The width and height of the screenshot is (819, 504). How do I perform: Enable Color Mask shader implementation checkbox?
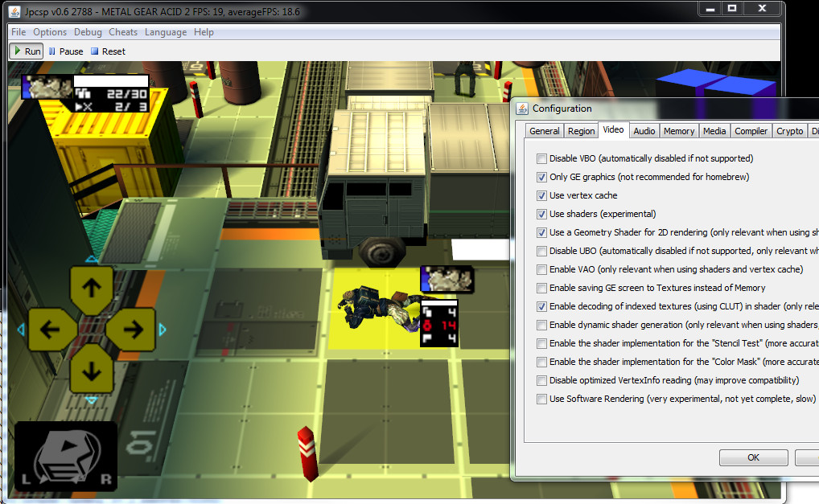coord(541,362)
